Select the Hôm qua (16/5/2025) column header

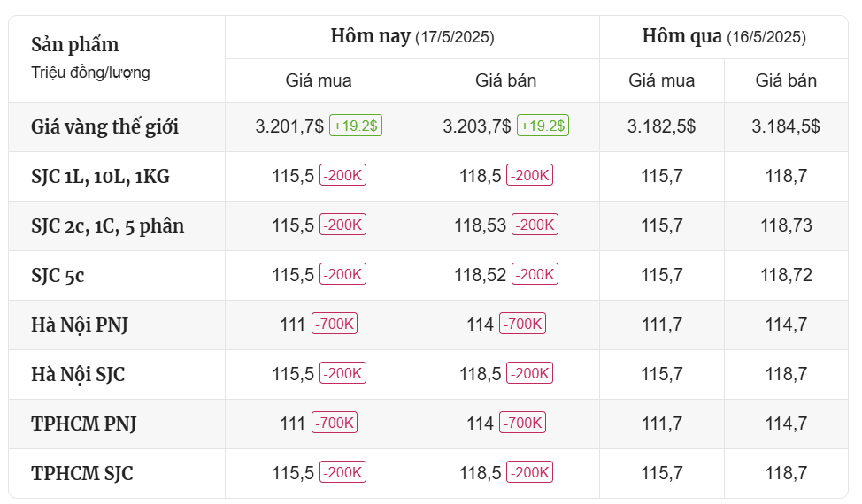724,37
